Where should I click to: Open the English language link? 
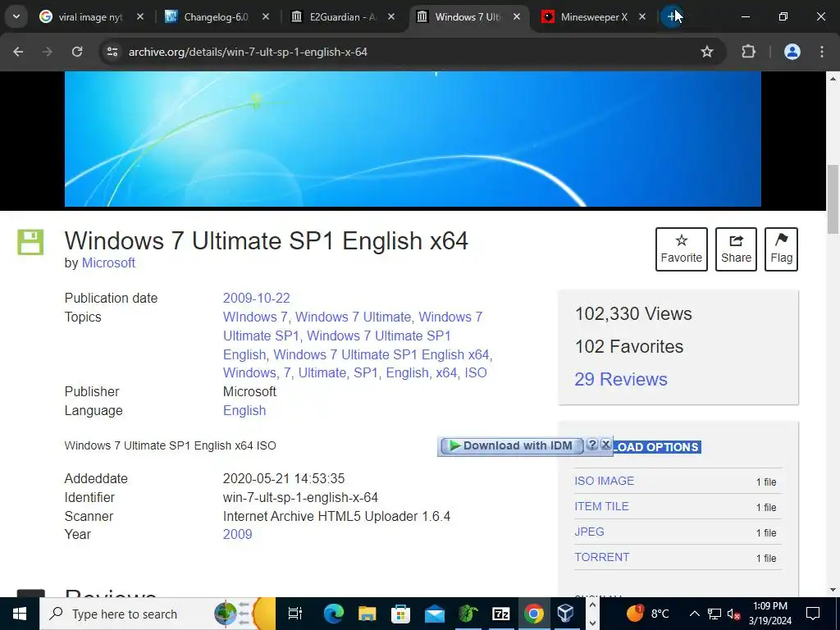click(x=244, y=410)
